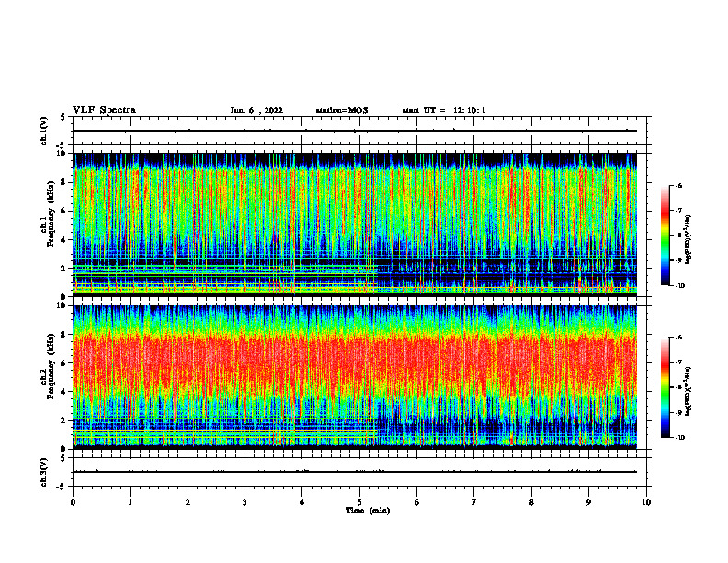Click the "6" tick on the time axis
This screenshot has height=563, width=728.
point(417,502)
